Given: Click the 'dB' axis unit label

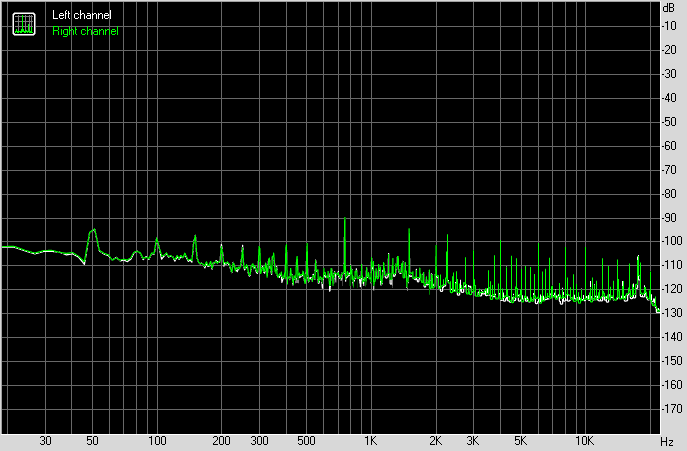Looking at the screenshot, I should click(x=669, y=8).
